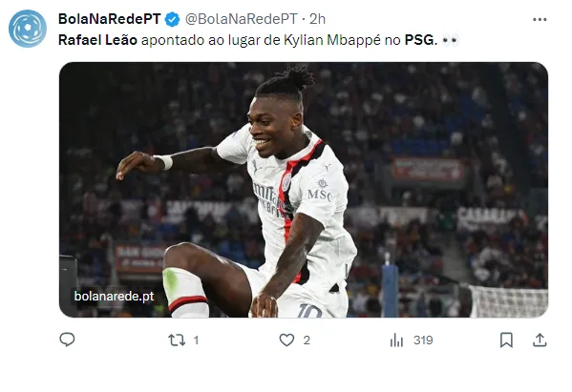Repost this tweet using the arrows icon
This screenshot has height=392, width=572.
pos(177,340)
